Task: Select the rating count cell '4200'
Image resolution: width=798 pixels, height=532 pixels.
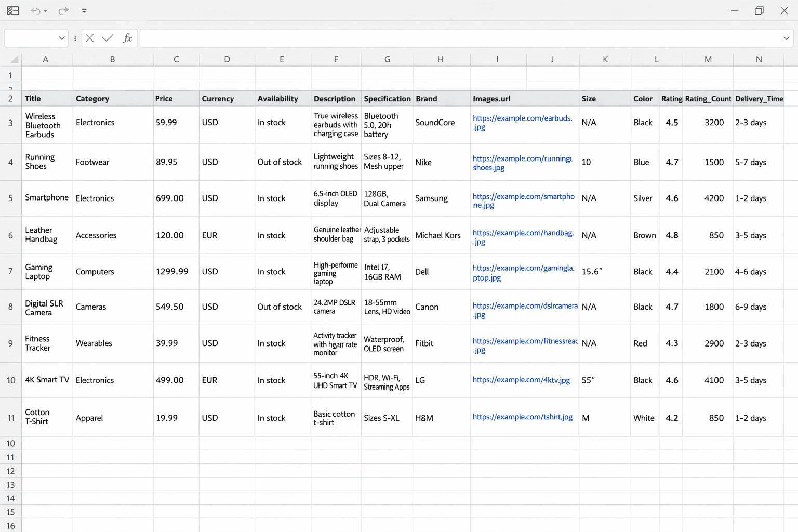Action: click(x=708, y=198)
